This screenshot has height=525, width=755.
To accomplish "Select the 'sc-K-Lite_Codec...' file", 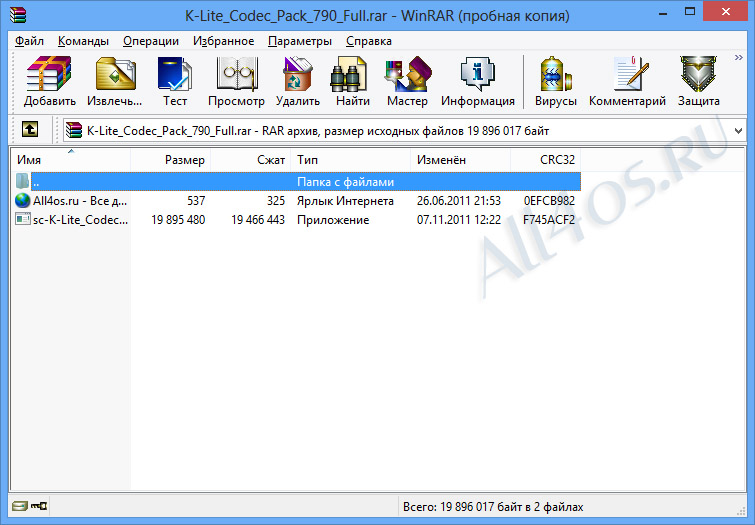I will tap(80, 220).
